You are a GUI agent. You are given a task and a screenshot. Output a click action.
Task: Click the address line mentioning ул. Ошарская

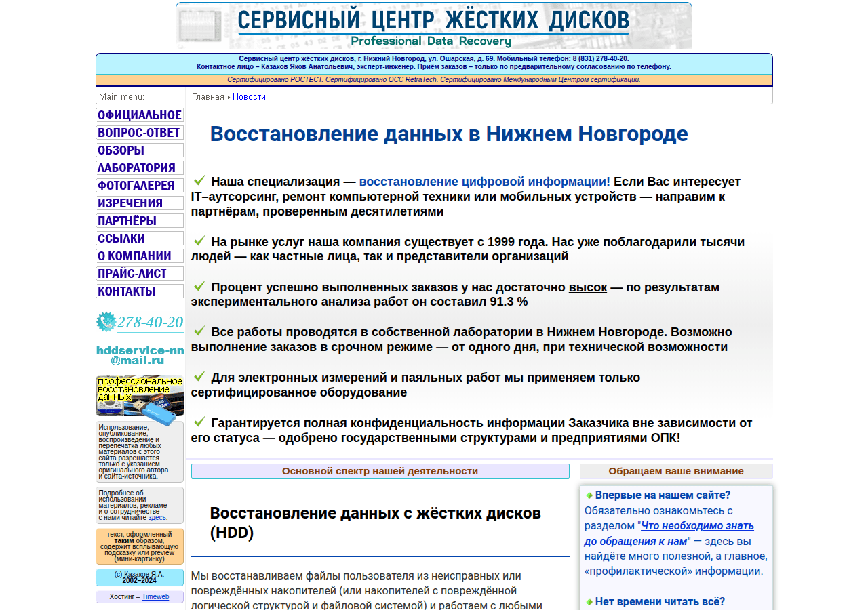(434, 59)
